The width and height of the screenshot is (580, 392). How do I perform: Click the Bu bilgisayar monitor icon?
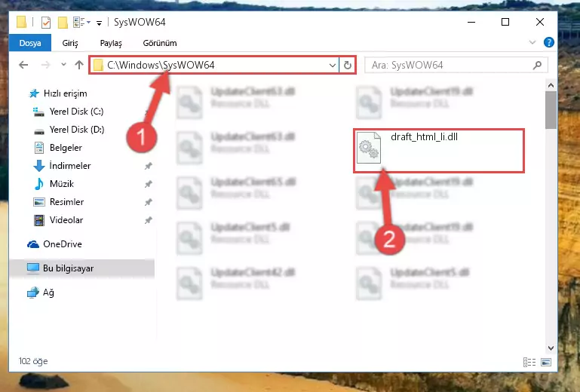[33, 268]
